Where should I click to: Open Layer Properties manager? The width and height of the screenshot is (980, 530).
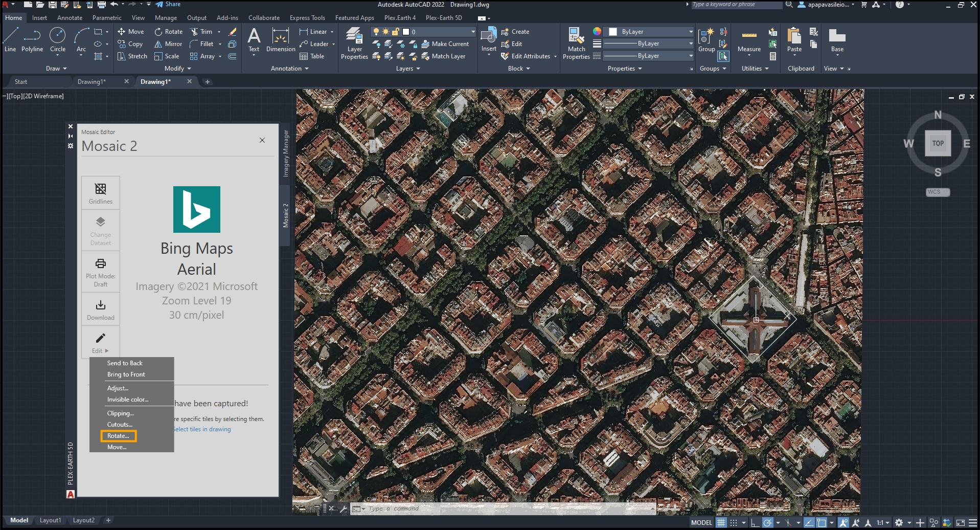click(x=354, y=43)
